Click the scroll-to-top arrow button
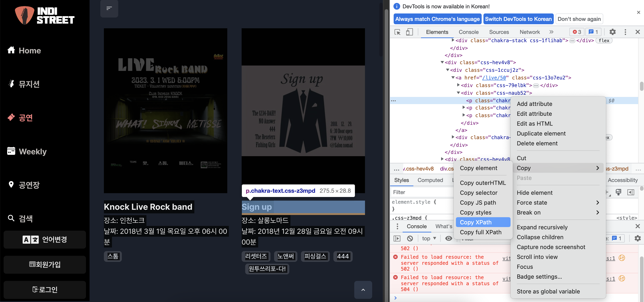This screenshot has width=644, height=302. click(363, 290)
